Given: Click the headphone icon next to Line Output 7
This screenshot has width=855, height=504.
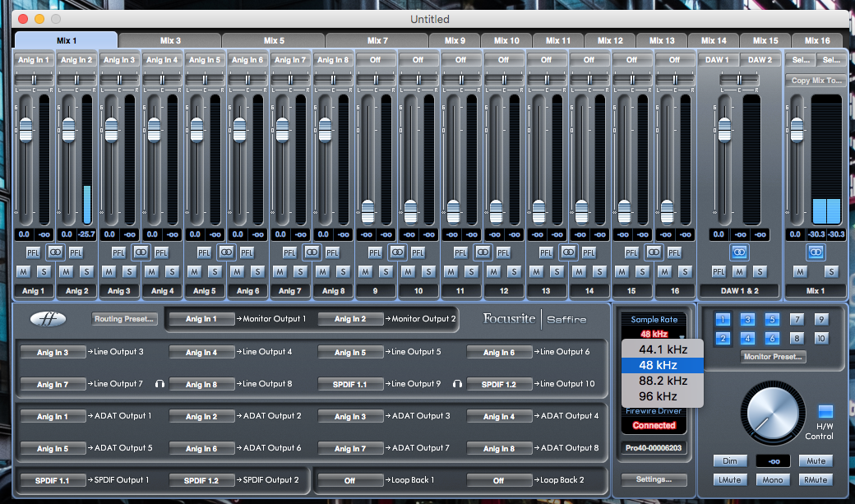Looking at the screenshot, I should click(160, 384).
